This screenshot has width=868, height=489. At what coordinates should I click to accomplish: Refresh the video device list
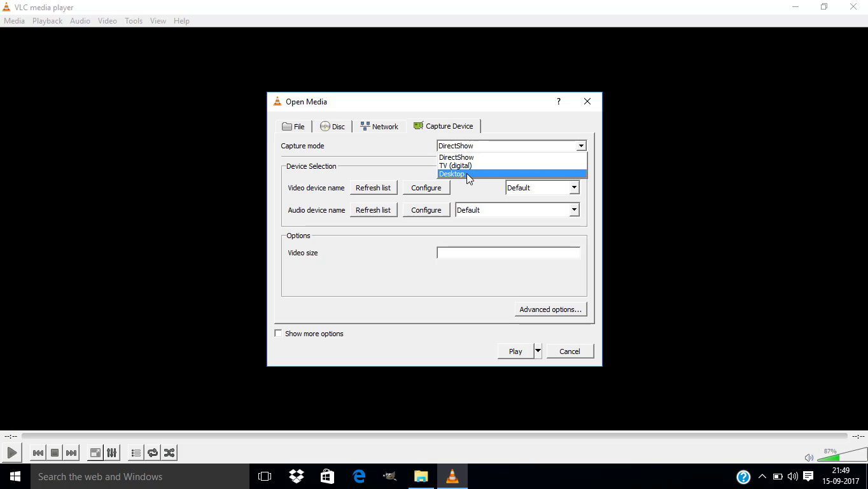pos(374,187)
